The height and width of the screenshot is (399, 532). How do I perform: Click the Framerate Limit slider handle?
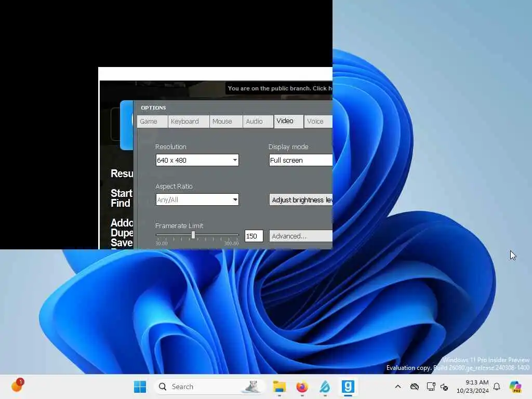[193, 235]
